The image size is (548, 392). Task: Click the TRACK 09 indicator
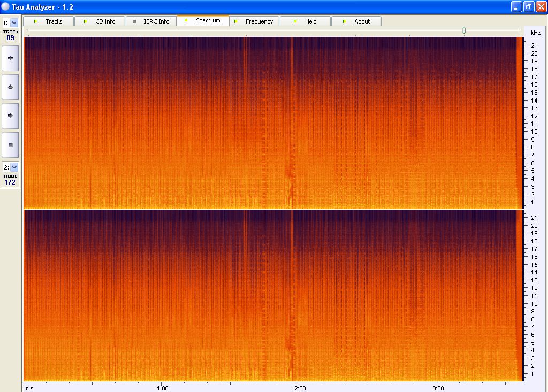(x=11, y=35)
